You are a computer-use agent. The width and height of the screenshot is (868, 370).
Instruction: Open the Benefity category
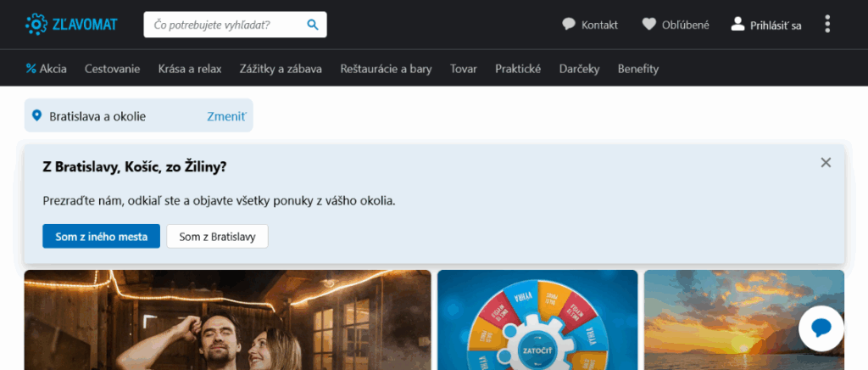[638, 69]
